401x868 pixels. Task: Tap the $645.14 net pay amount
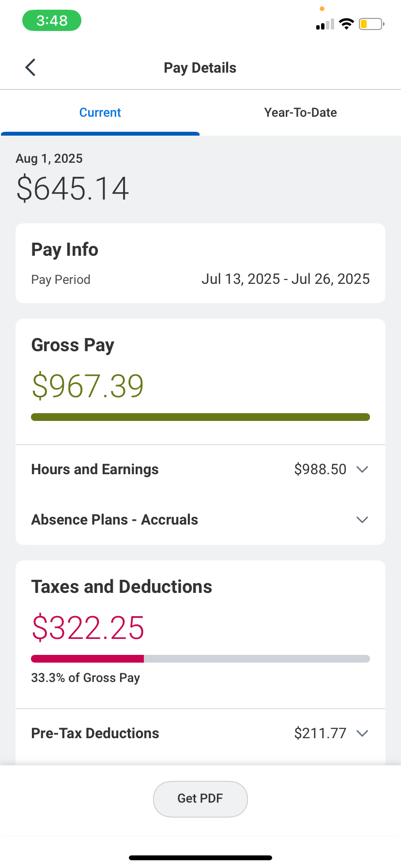(73, 188)
